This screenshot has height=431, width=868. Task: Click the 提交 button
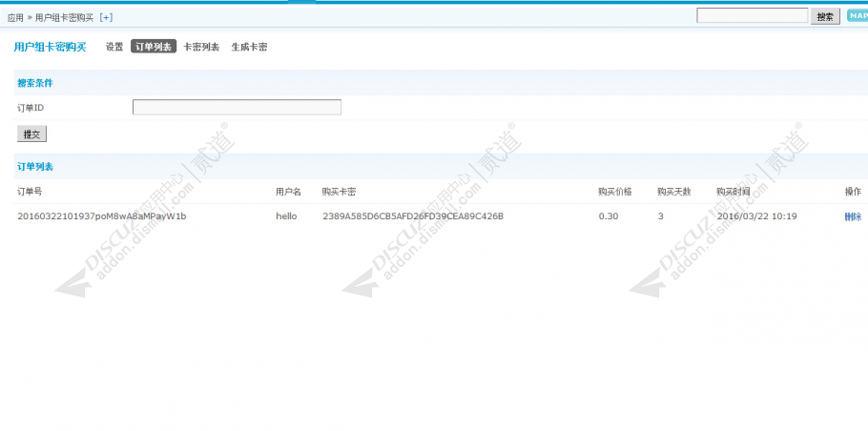31,134
